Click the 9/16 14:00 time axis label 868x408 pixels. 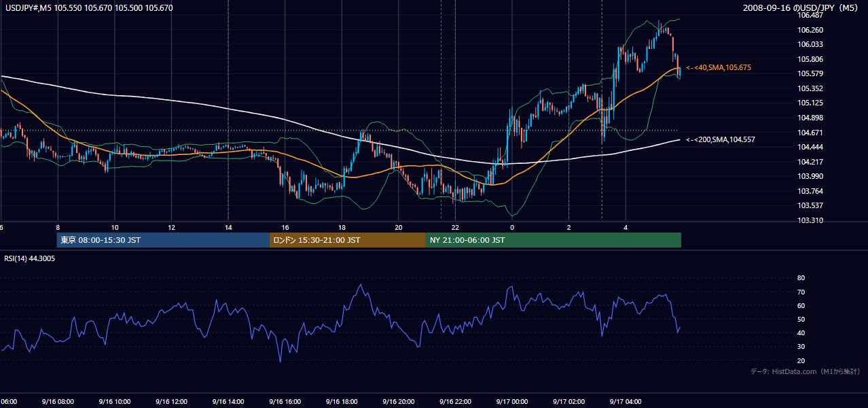(228, 402)
